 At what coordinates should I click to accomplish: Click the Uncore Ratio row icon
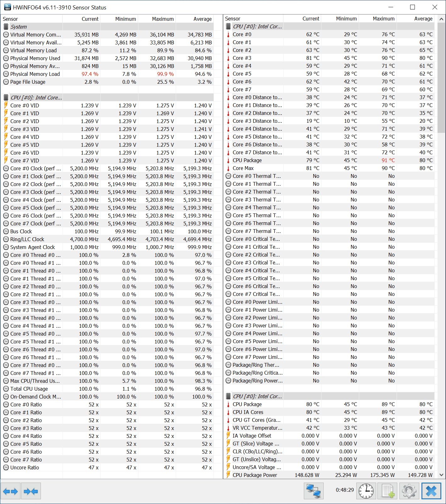point(6,467)
